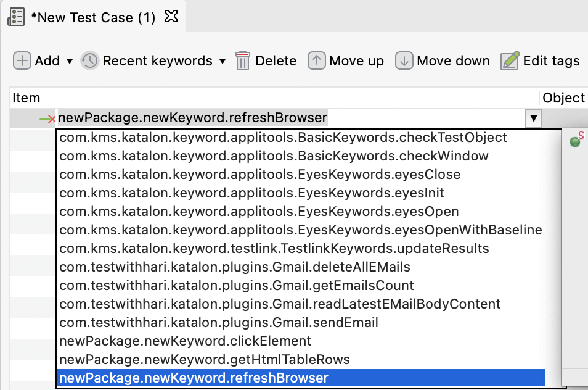Viewport: 588px width, 390px height.
Task: Switch to the New Test Case (1) tab
Action: tap(92, 17)
